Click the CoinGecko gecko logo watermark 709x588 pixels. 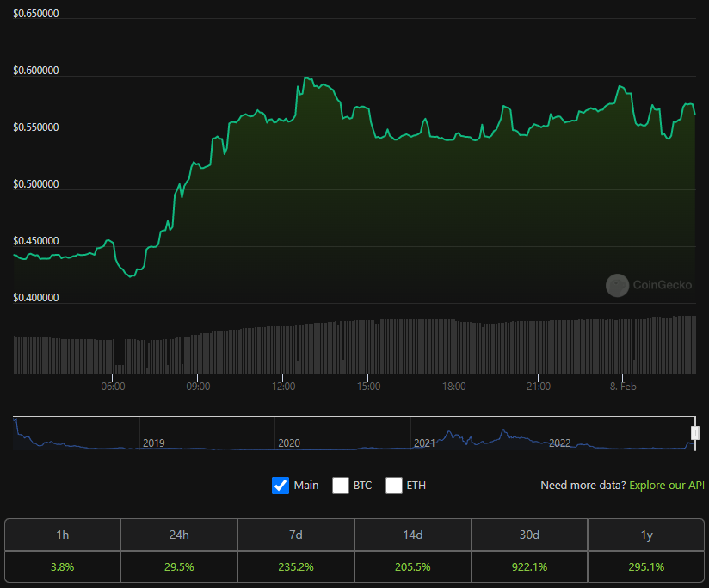[617, 285]
